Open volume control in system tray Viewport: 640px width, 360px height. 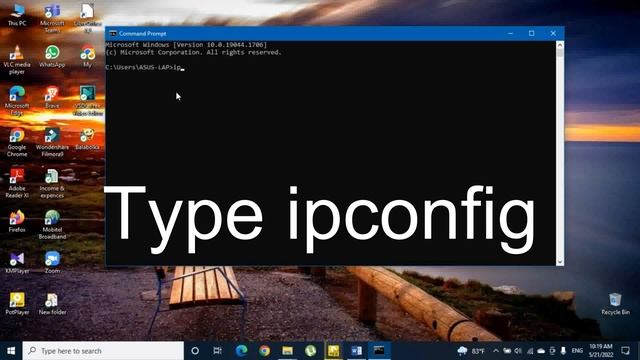tap(518, 351)
